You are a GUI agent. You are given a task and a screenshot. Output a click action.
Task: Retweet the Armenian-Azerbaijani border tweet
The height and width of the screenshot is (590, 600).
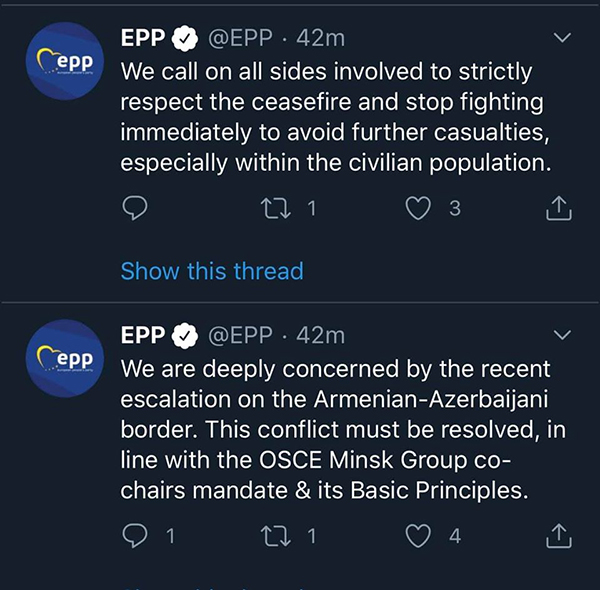(276, 536)
